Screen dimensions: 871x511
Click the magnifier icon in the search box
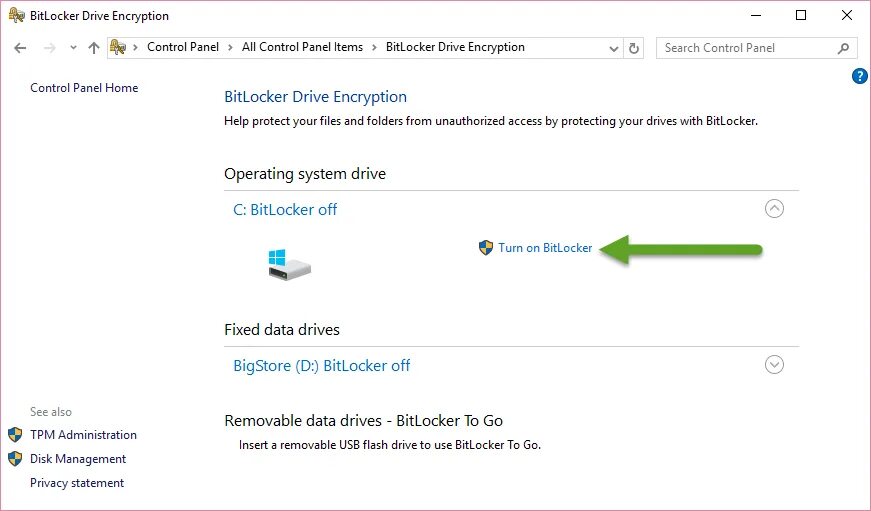[x=844, y=48]
